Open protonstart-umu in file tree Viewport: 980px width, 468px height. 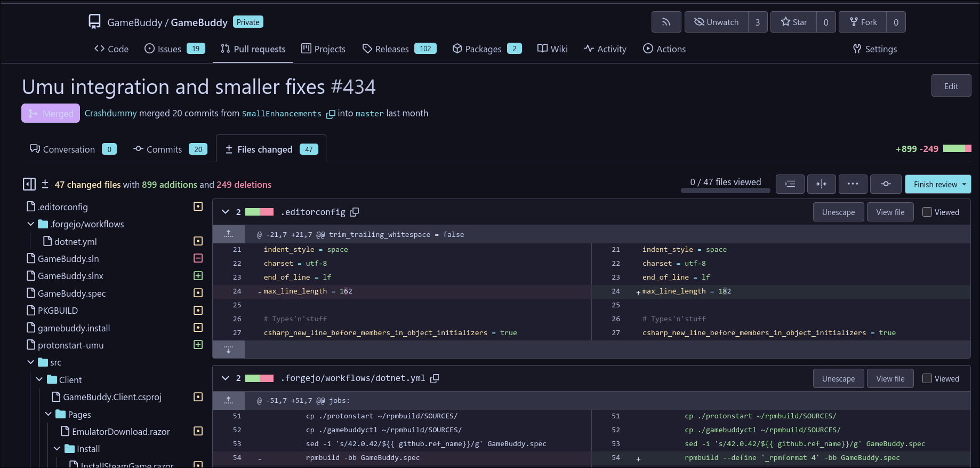(x=71, y=345)
